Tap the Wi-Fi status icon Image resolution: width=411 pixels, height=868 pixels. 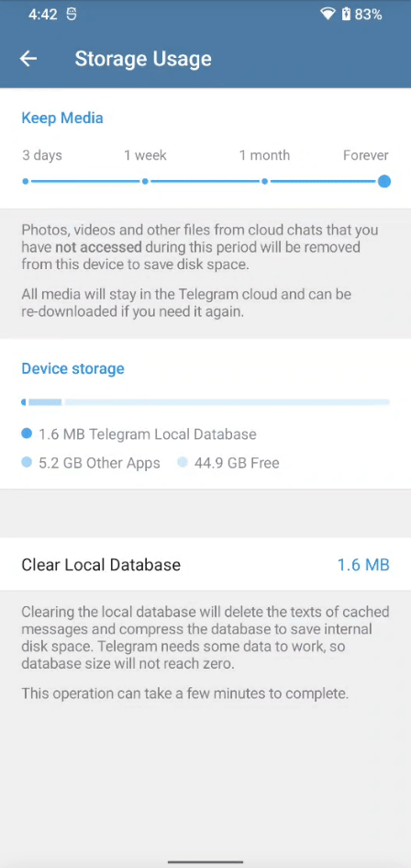click(x=328, y=15)
